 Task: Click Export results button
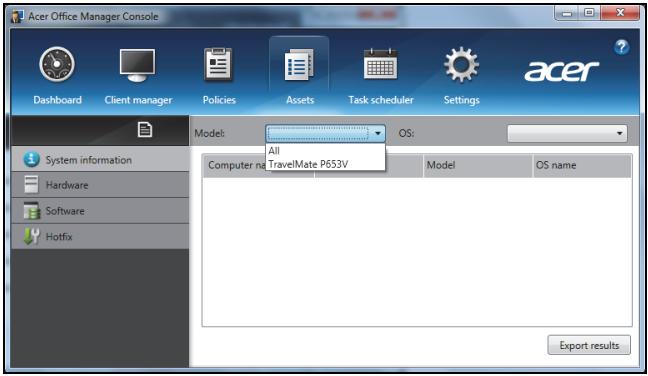[x=589, y=345]
